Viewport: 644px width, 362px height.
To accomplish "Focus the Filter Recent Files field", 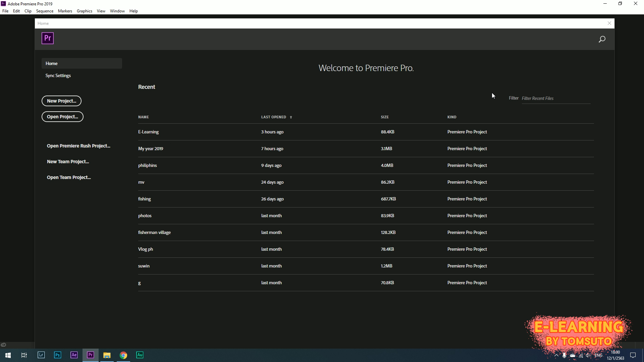I will (x=556, y=98).
